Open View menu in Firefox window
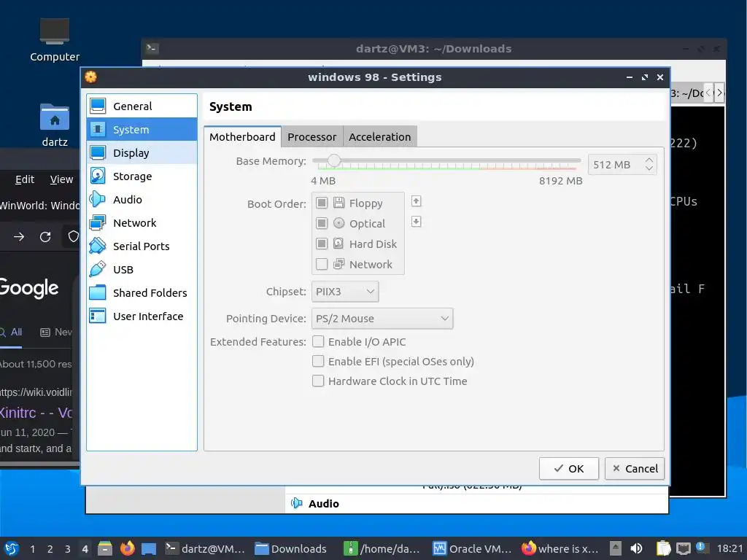 click(x=61, y=179)
